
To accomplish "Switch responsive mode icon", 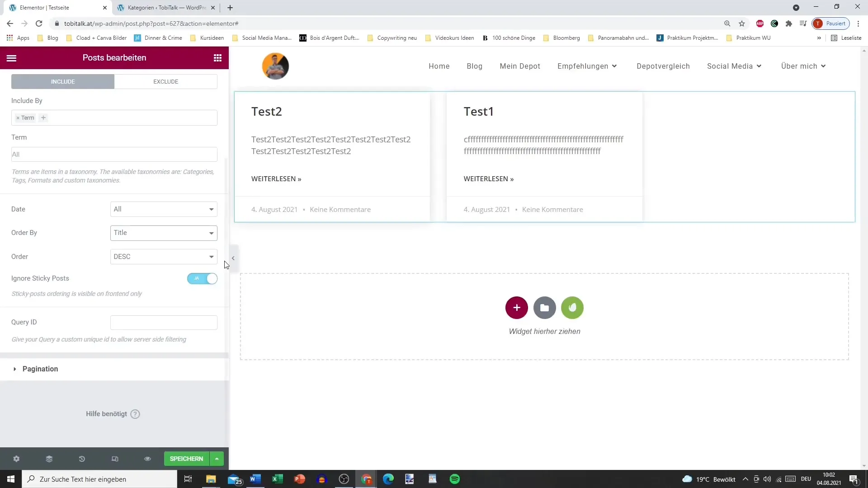I will coord(115,459).
